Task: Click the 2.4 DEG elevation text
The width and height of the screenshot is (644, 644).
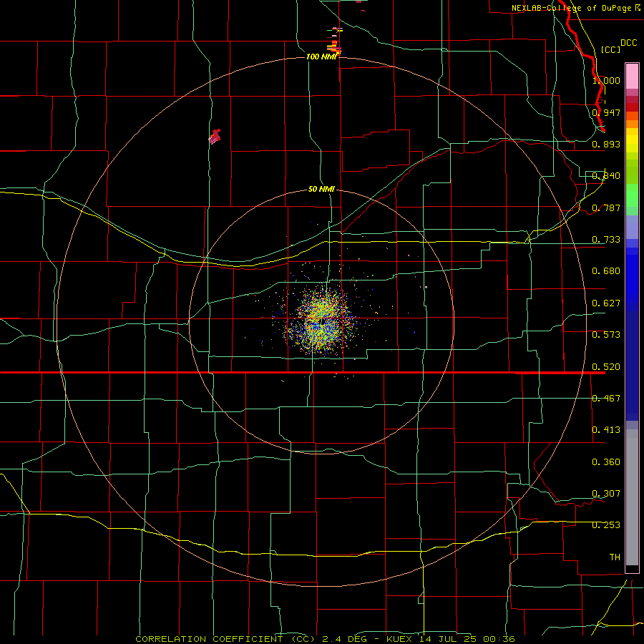Action: (346, 639)
